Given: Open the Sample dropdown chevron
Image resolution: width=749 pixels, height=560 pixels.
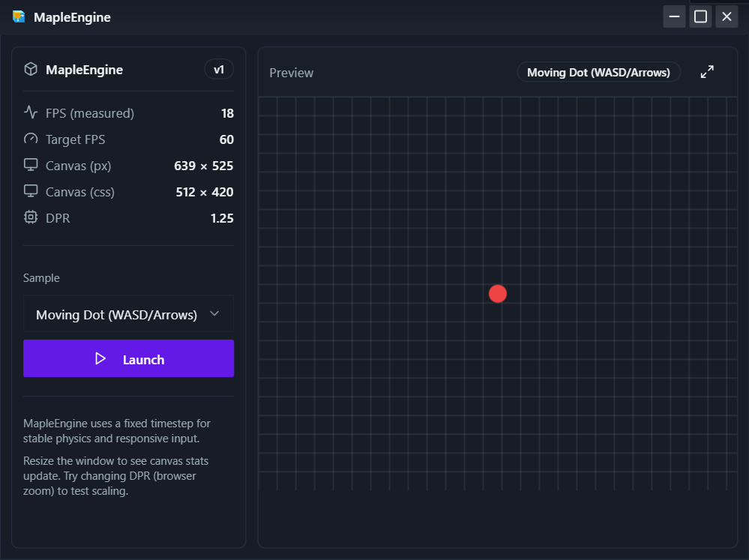Looking at the screenshot, I should click(x=214, y=313).
